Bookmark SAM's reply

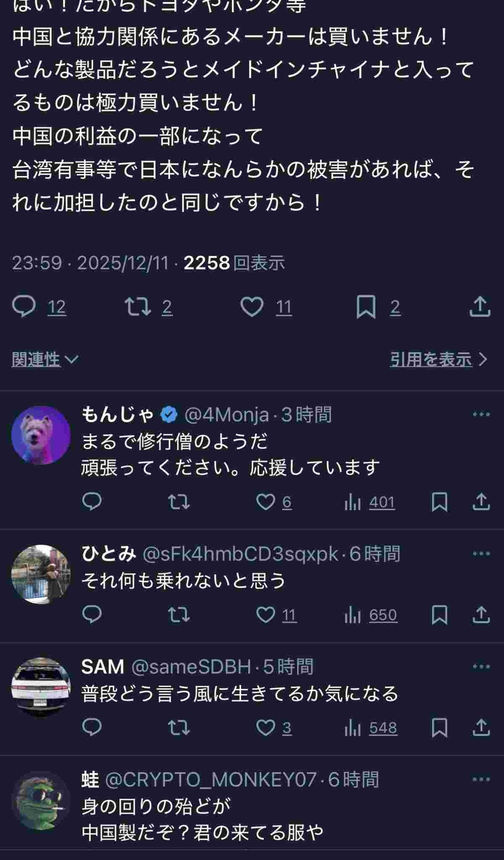click(x=439, y=728)
